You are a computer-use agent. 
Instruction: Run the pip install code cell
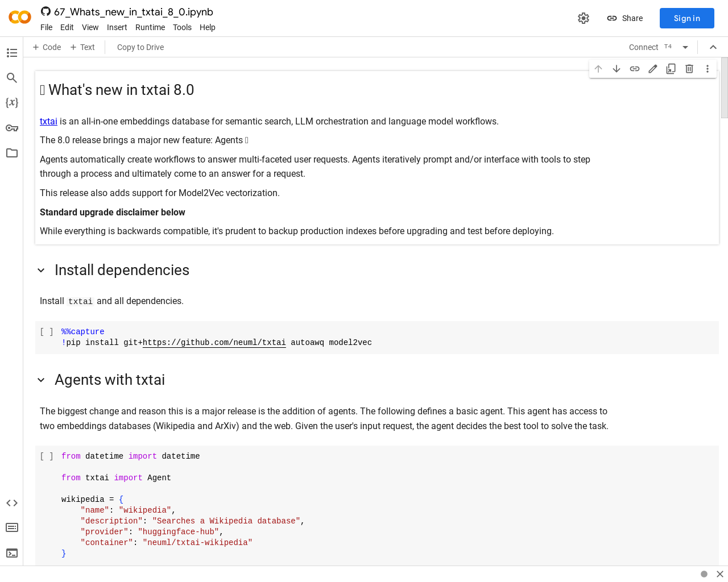tap(47, 332)
